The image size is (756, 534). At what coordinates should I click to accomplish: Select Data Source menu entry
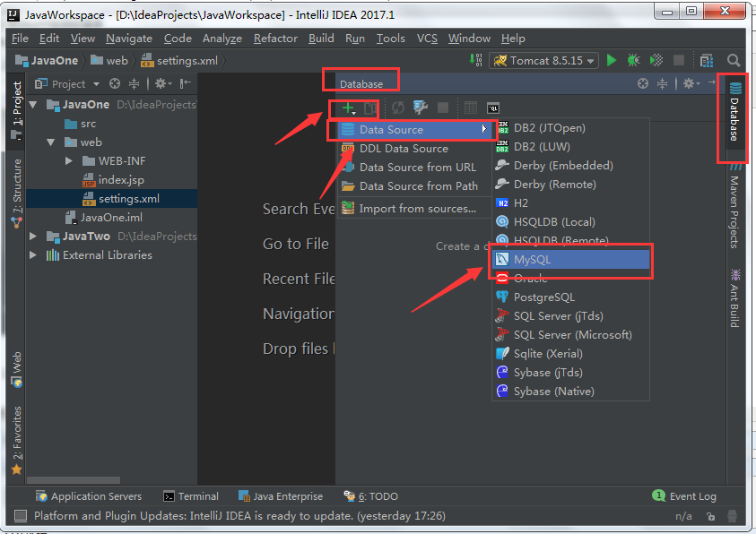(414, 130)
